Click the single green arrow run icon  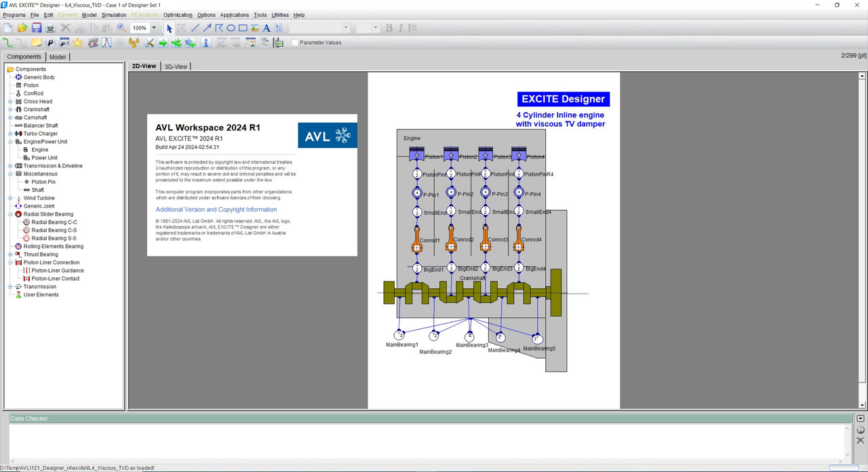pos(163,43)
